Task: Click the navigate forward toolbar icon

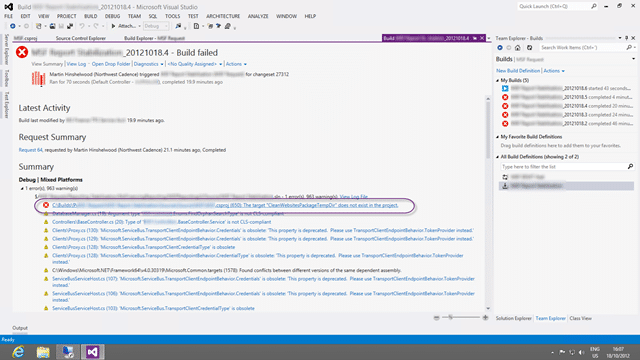Action: pyautogui.click(x=27, y=26)
